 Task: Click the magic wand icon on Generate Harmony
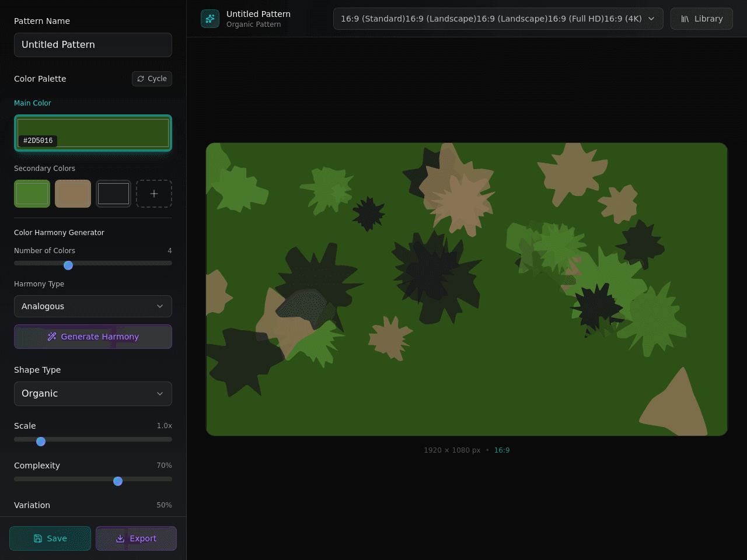[52, 337]
